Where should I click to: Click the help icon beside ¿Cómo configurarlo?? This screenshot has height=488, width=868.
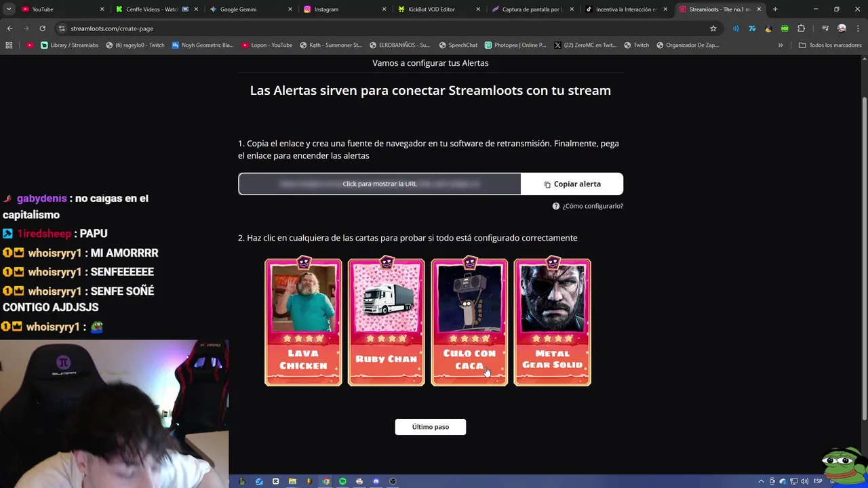(556, 206)
